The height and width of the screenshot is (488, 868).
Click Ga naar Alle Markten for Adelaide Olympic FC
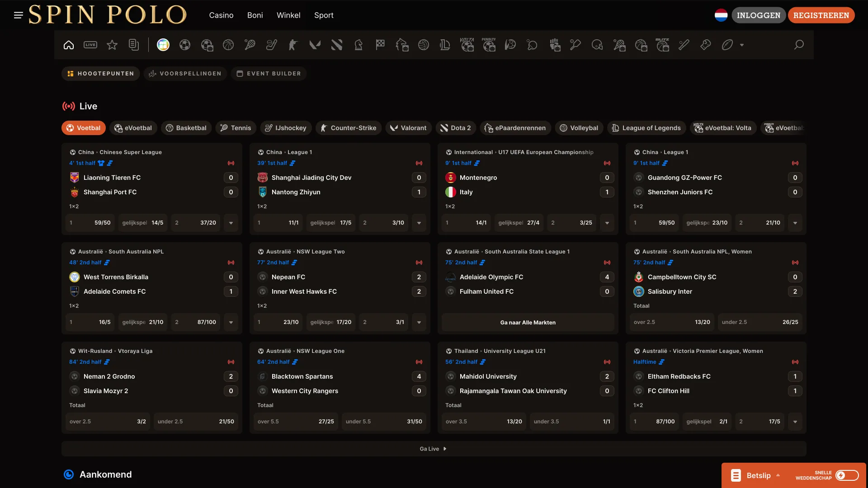pyautogui.click(x=528, y=322)
